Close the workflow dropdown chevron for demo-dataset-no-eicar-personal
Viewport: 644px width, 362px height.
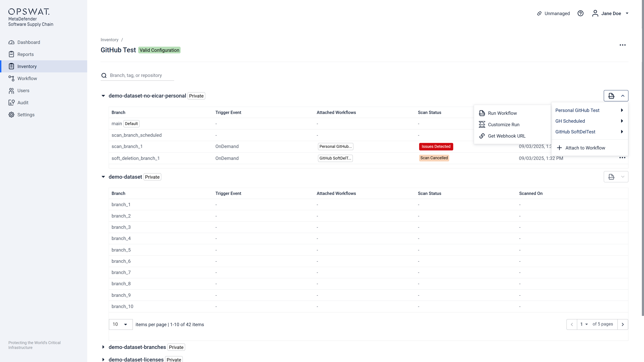[623, 96]
